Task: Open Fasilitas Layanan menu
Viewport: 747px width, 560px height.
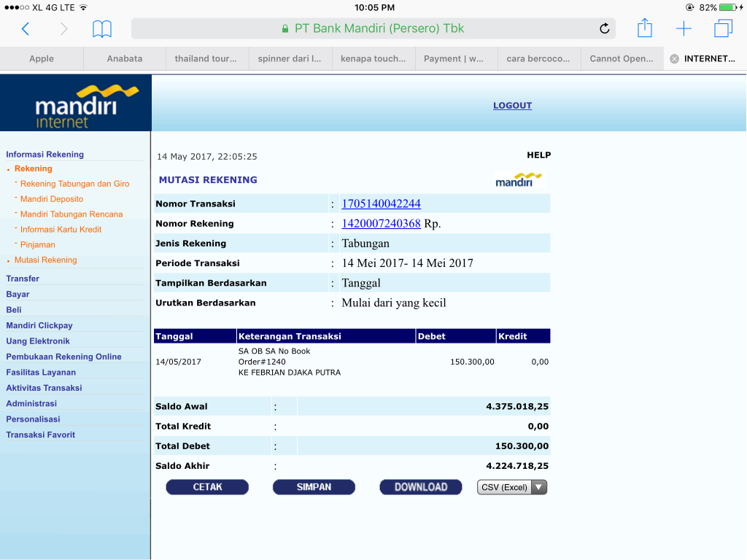Action: (41, 373)
